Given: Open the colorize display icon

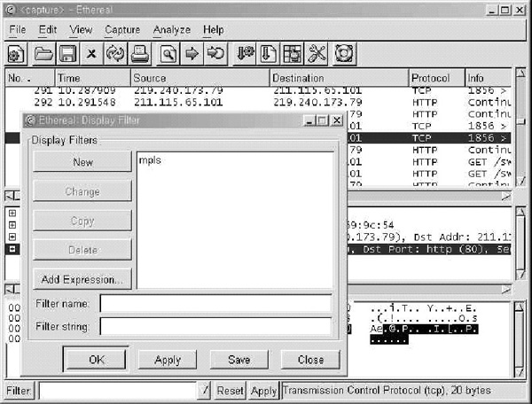Looking at the screenshot, I should (x=293, y=54).
